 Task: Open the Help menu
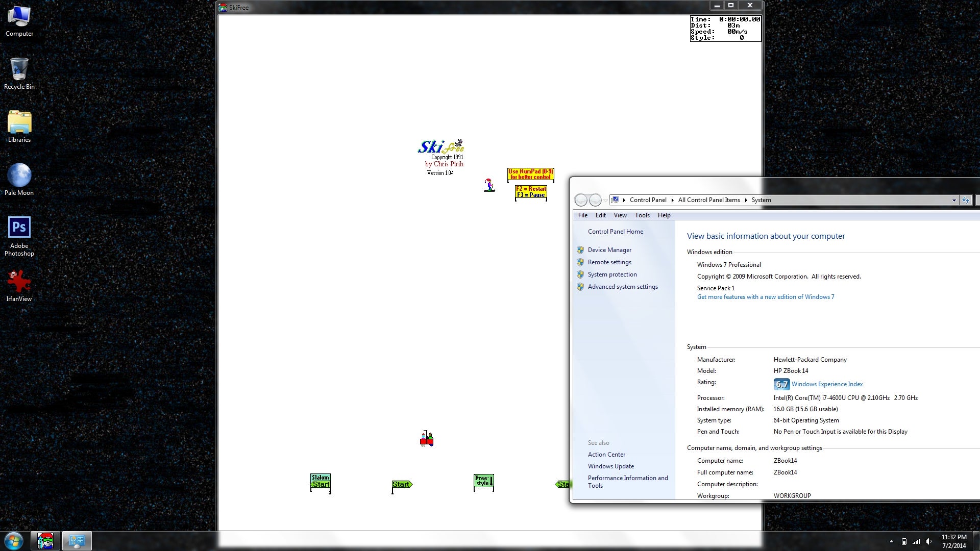tap(664, 215)
